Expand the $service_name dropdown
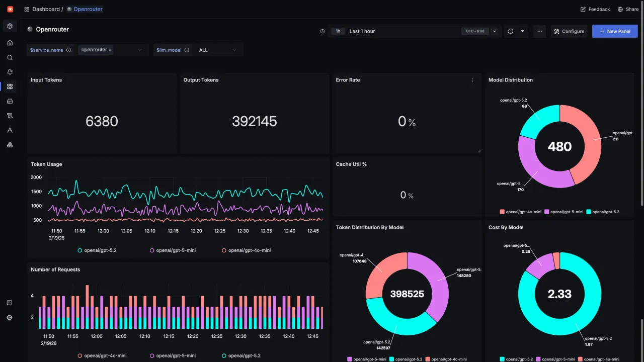Viewport: 644px width, 362px height. click(140, 50)
